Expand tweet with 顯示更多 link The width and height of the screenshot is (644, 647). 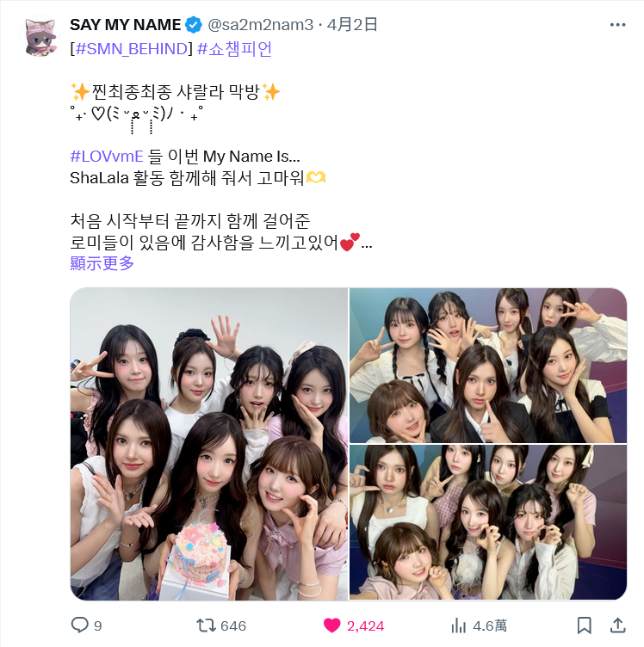coord(102,263)
